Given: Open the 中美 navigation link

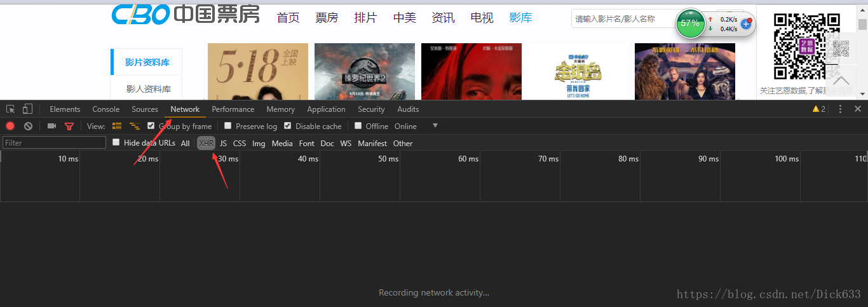Looking at the screenshot, I should [404, 18].
